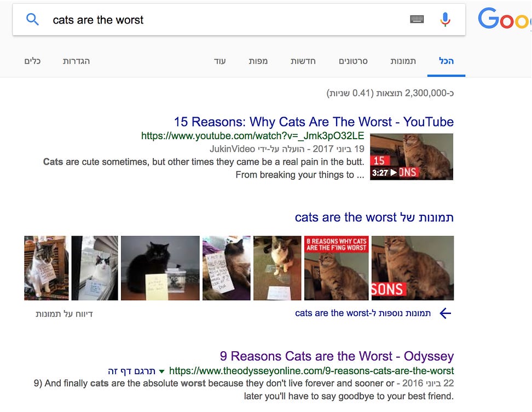The image size is (532, 412).
Task: Play the 3:27 YouTube video thumbnail
Action: point(412,157)
